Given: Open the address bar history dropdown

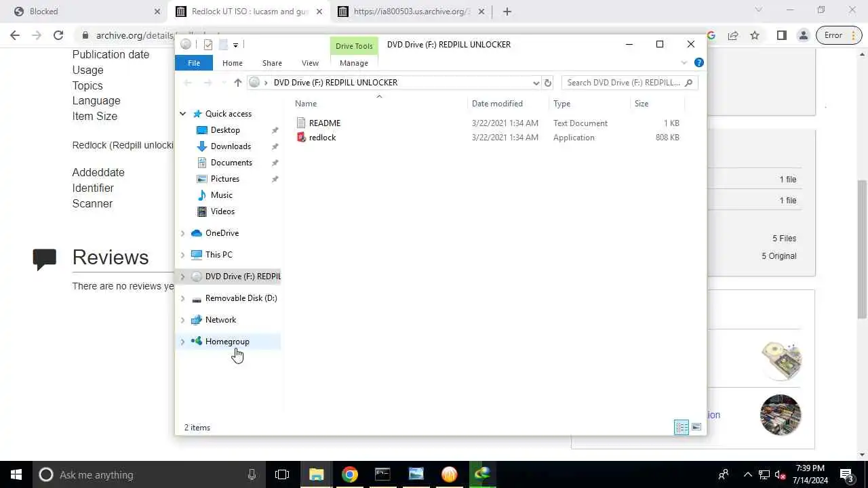Looking at the screenshot, I should (536, 83).
